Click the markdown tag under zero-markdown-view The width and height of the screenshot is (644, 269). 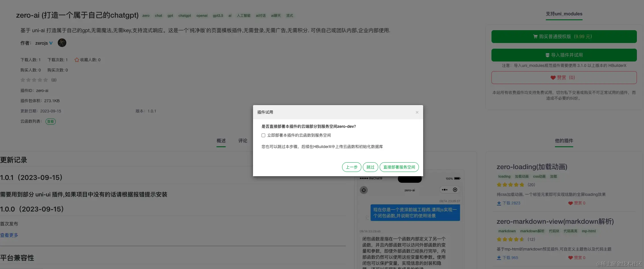click(x=507, y=231)
